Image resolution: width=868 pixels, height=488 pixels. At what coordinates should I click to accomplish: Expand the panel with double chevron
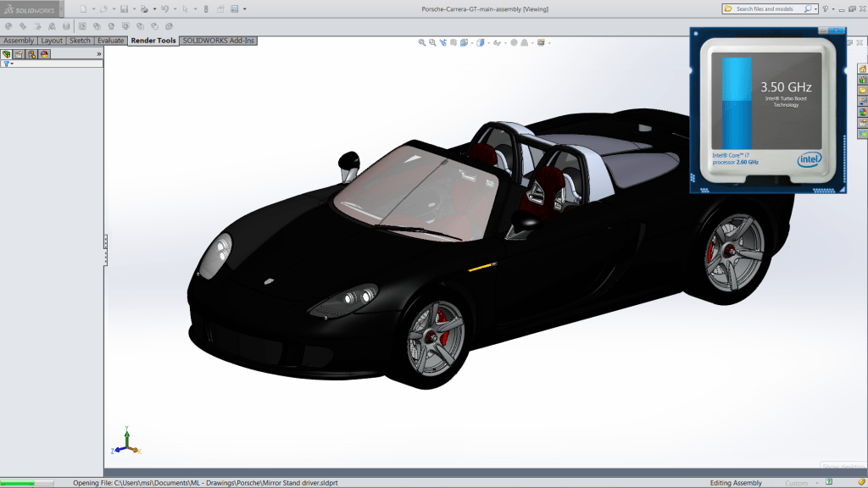pos(99,53)
